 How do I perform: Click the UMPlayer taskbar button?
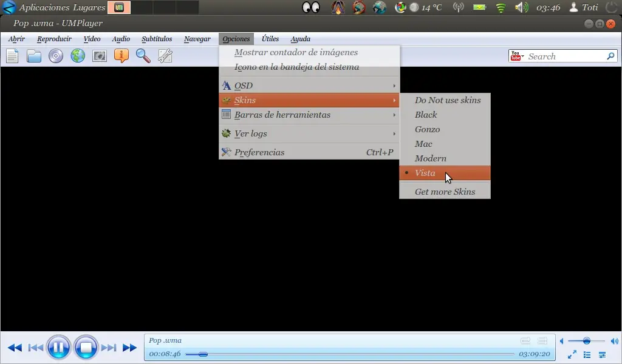119,7
